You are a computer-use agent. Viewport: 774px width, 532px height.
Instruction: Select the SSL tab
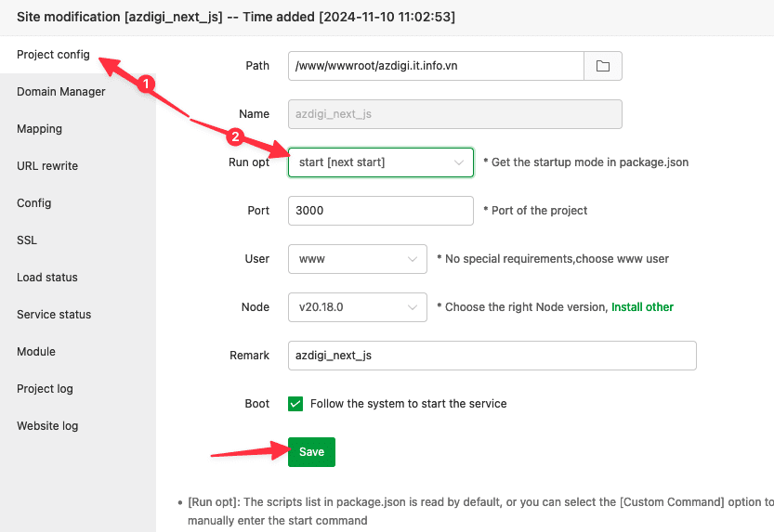pyautogui.click(x=27, y=240)
